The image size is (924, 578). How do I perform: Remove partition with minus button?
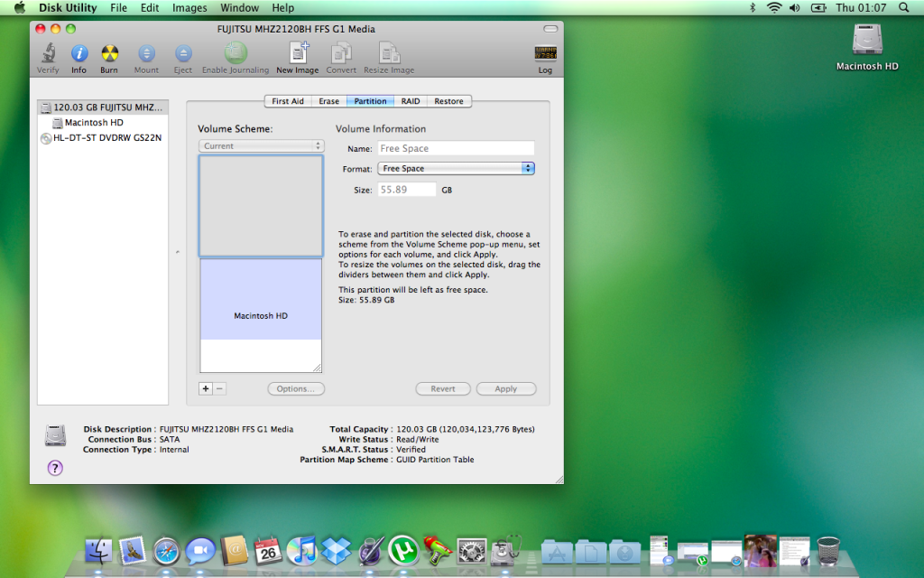point(220,388)
